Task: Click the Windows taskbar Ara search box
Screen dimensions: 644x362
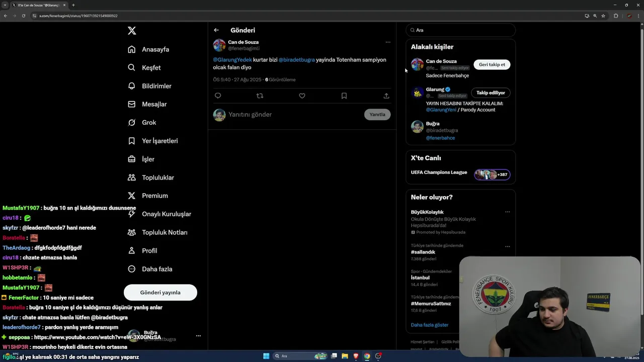Action: pos(300,356)
